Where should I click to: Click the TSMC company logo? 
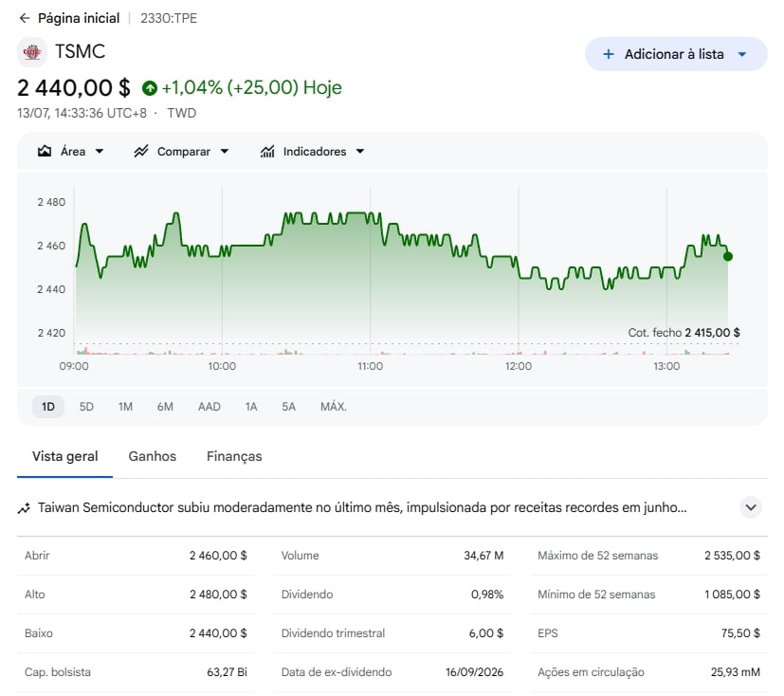[32, 51]
